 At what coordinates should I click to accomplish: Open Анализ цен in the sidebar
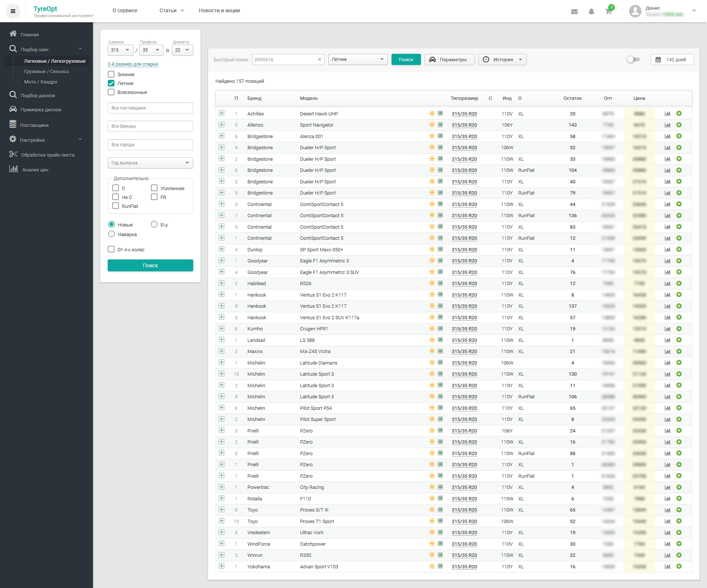click(35, 170)
